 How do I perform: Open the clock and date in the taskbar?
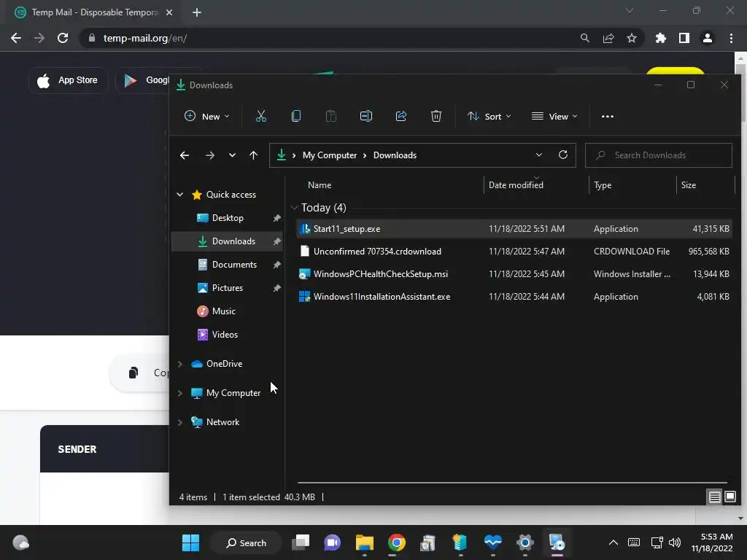[712, 542]
